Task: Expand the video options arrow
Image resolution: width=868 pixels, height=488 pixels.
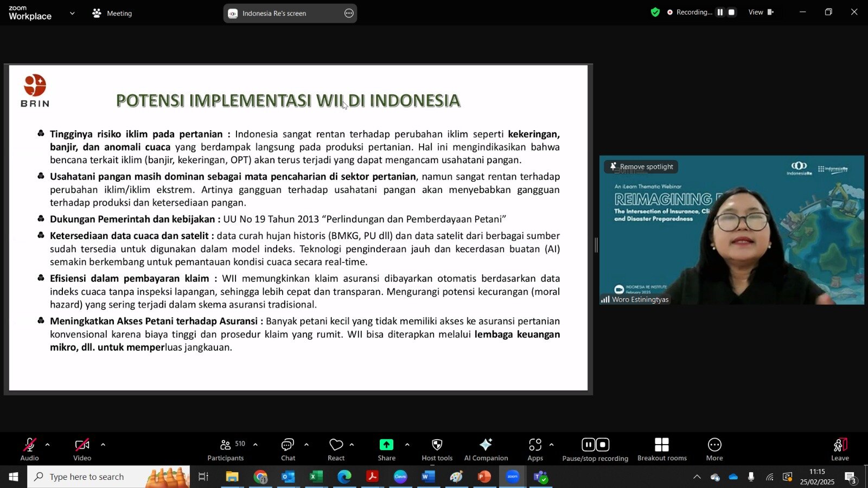Action: (103, 445)
